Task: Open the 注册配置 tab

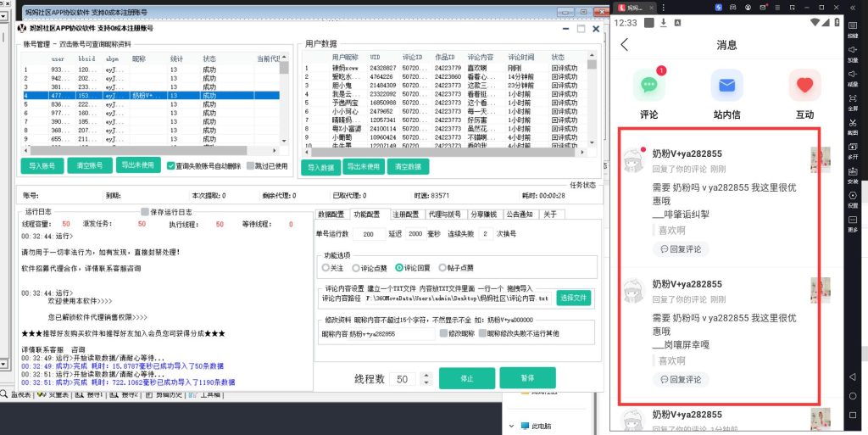Action: [x=405, y=214]
